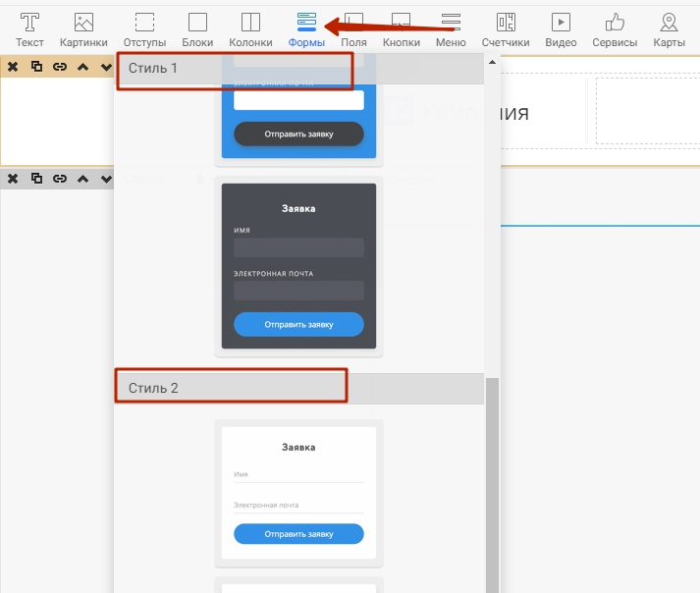Open the Отступы spacing tool
The height and width of the screenshot is (593, 700).
tap(144, 29)
